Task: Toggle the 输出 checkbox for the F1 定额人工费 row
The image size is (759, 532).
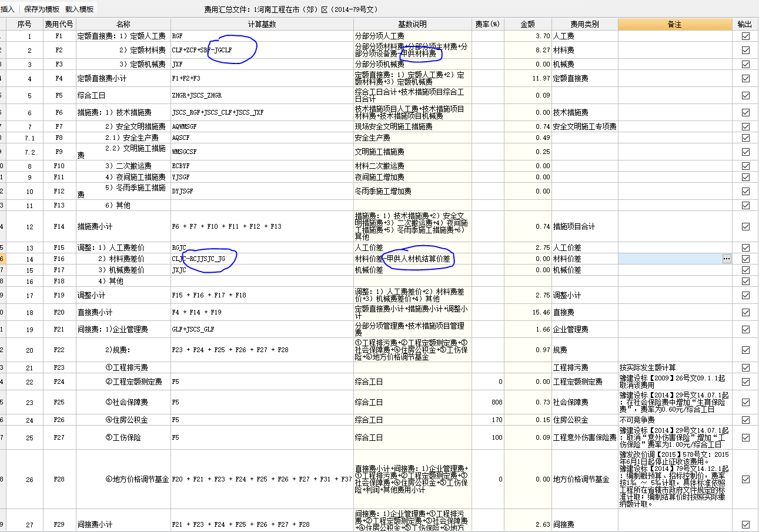Action: coord(745,36)
